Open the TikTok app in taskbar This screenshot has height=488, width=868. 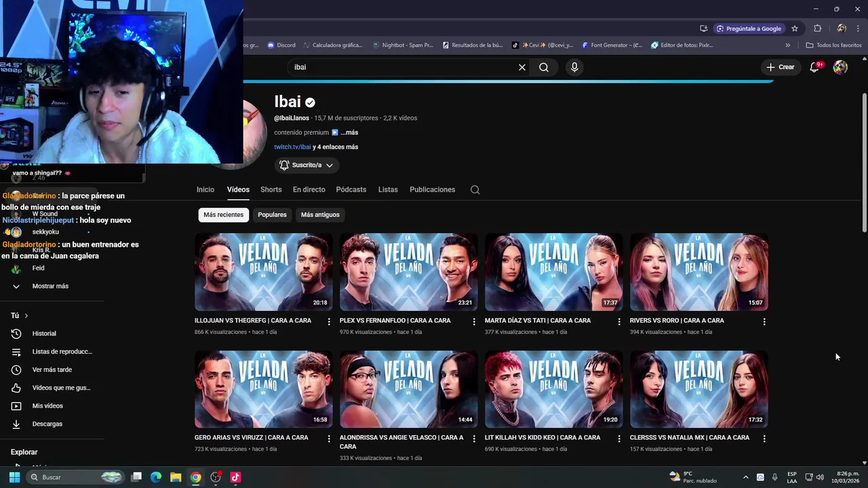click(x=235, y=477)
